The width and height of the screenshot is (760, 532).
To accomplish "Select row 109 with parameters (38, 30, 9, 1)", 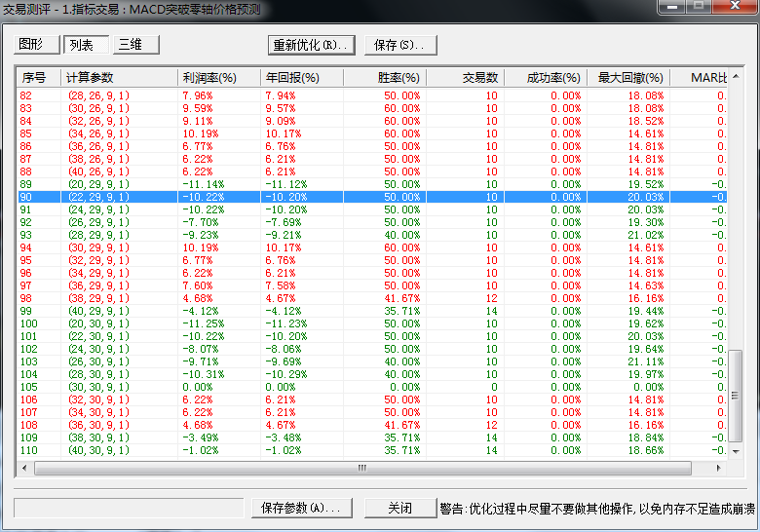I will 372,437.
